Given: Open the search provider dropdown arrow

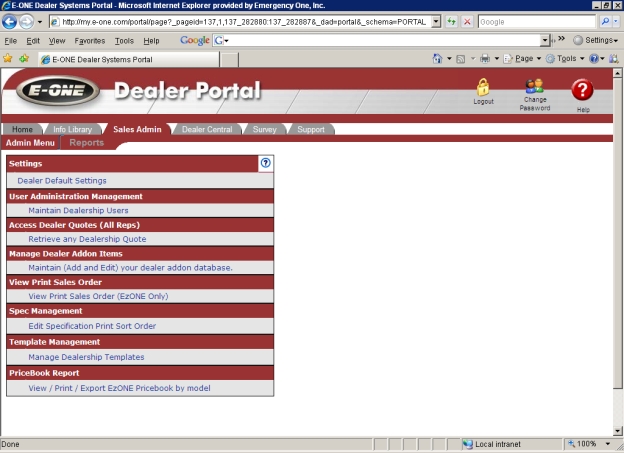Looking at the screenshot, I should 616,21.
